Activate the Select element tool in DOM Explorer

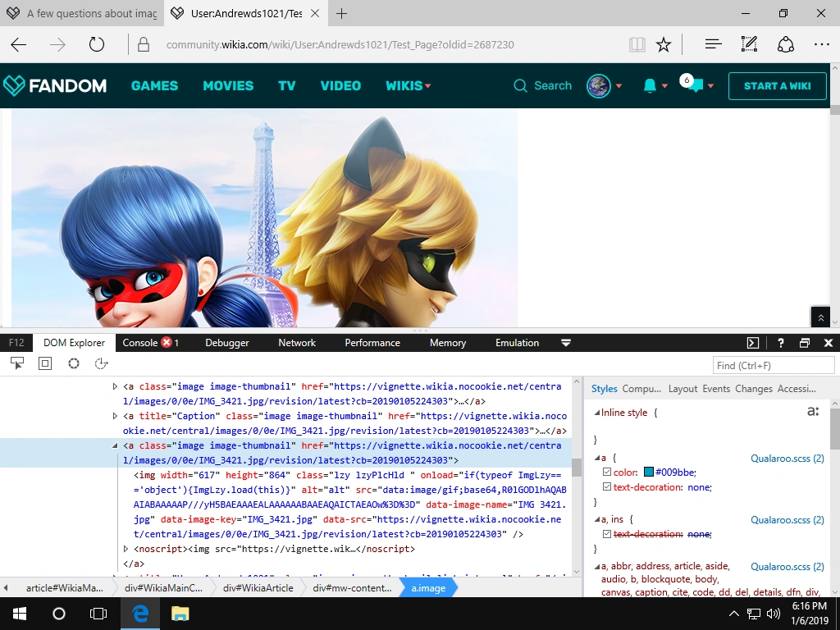pyautogui.click(x=17, y=363)
